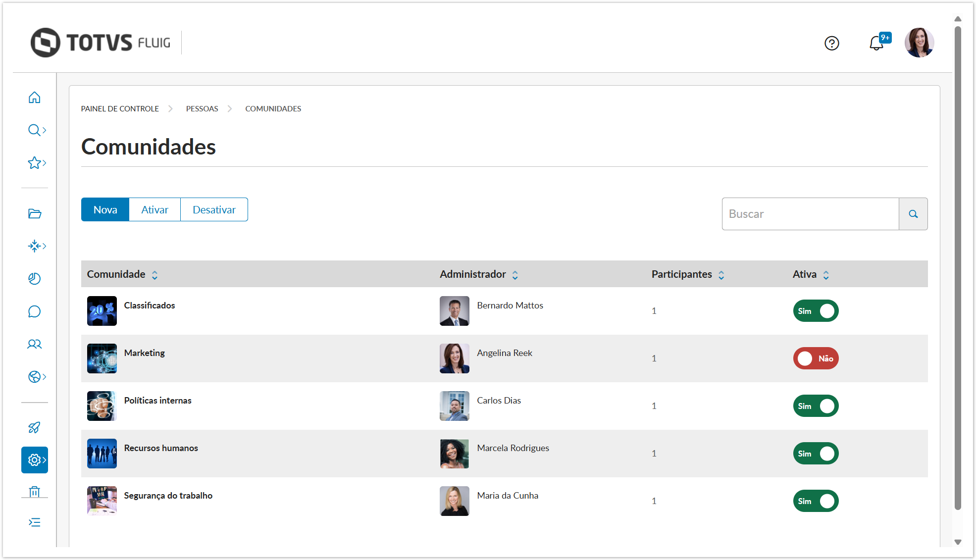Open the help question mark icon
The image size is (976, 560).
(831, 44)
